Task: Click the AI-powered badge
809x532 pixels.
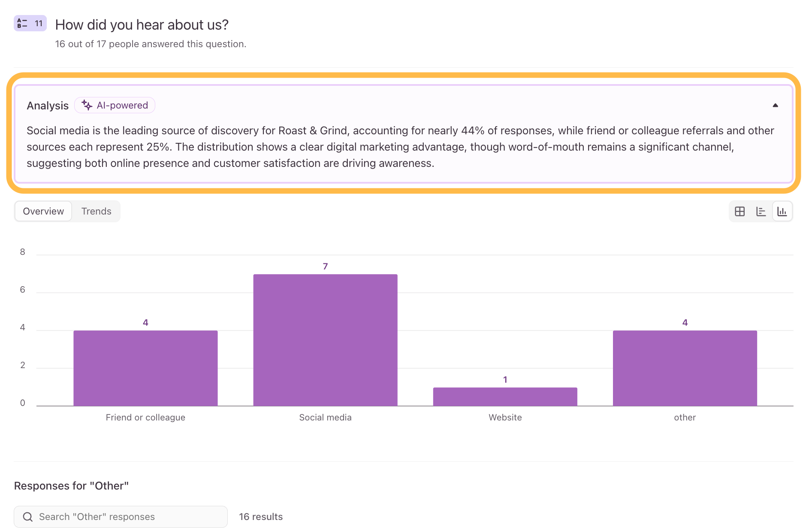Action: (x=115, y=106)
